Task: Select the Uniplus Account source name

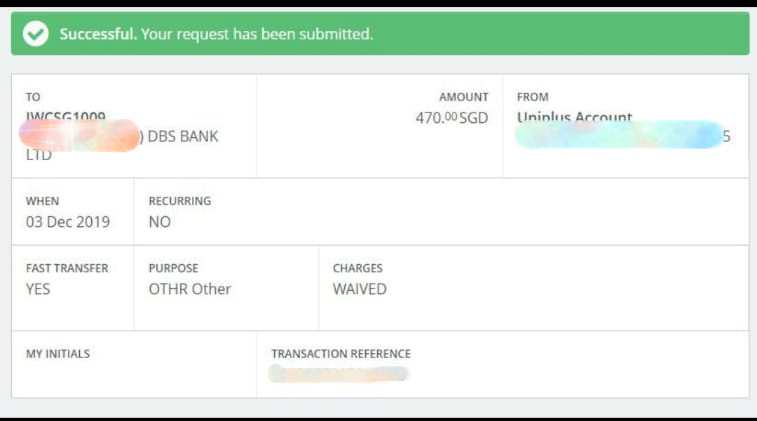Action: tap(574, 118)
